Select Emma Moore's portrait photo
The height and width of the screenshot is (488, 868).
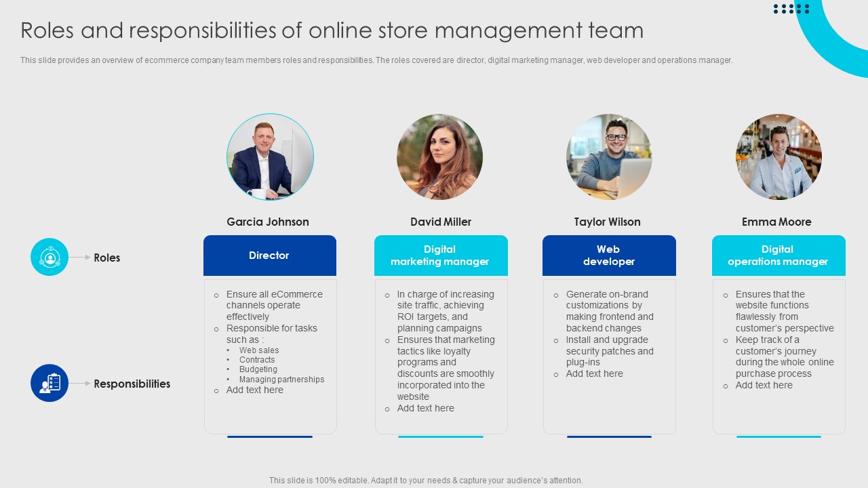pyautogui.click(x=778, y=157)
